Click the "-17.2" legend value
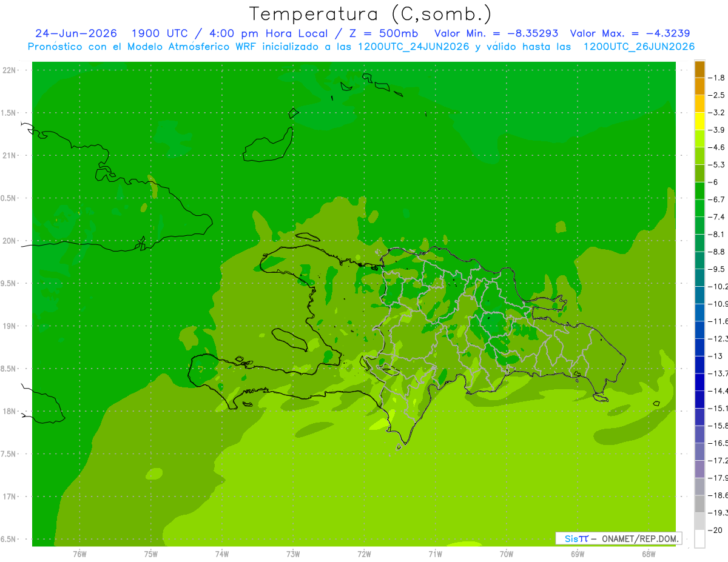Image resolution: width=728 pixels, height=562 pixels. tap(718, 461)
